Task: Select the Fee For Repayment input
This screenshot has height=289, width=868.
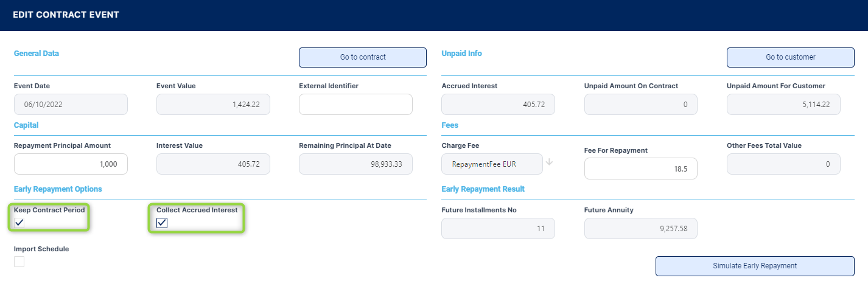Action: click(640, 169)
